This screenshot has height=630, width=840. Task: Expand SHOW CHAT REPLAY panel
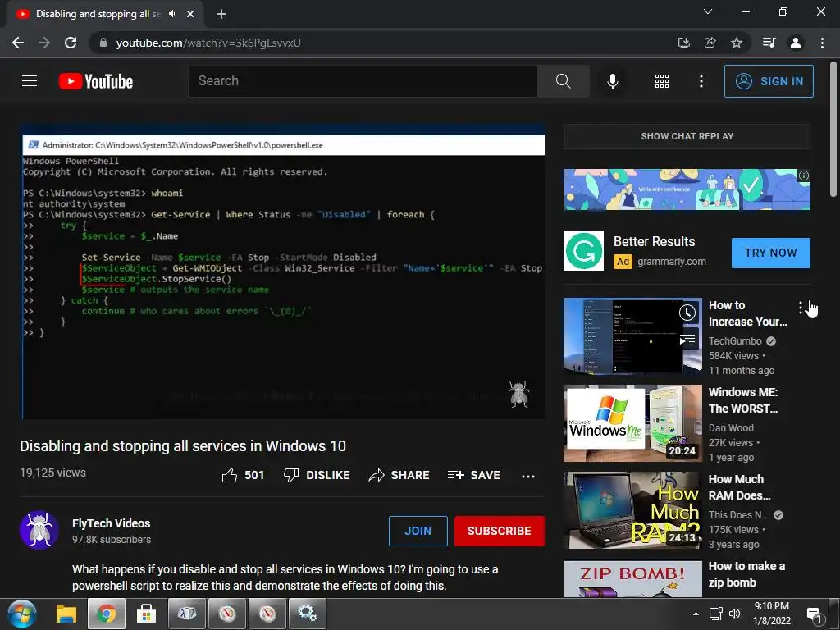pyautogui.click(x=687, y=136)
